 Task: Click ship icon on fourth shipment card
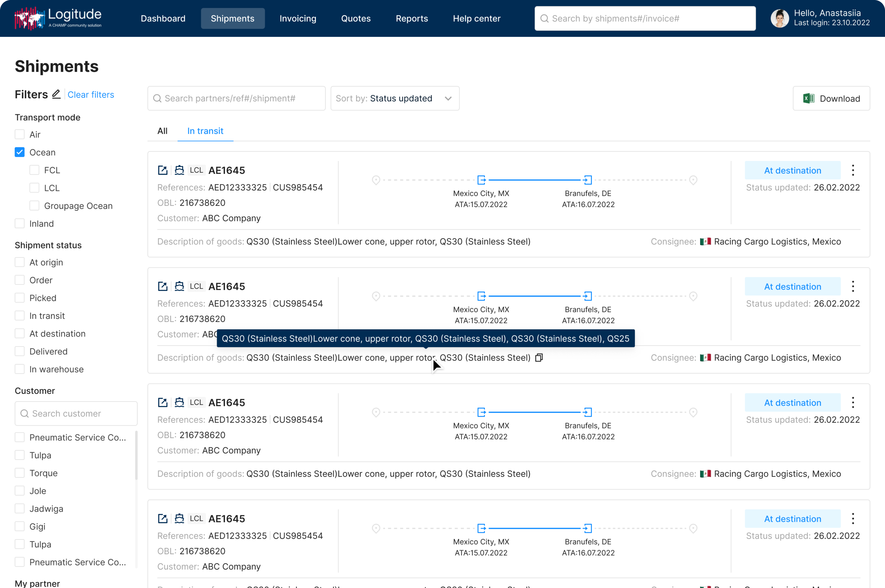(179, 519)
